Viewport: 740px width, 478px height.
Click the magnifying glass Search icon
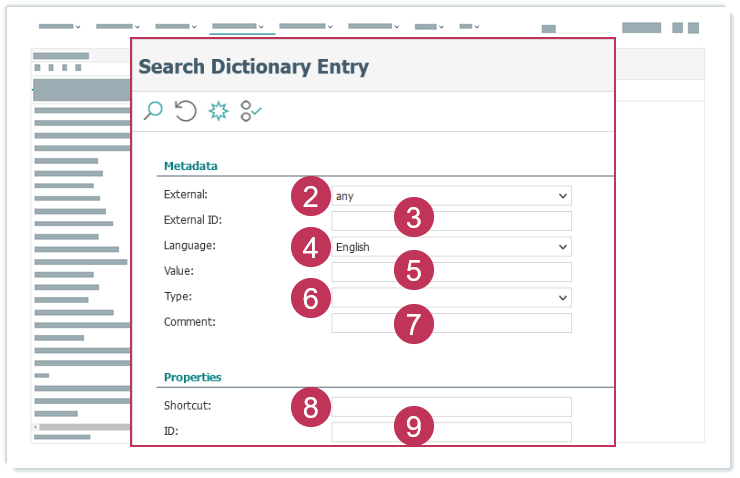tap(153, 111)
